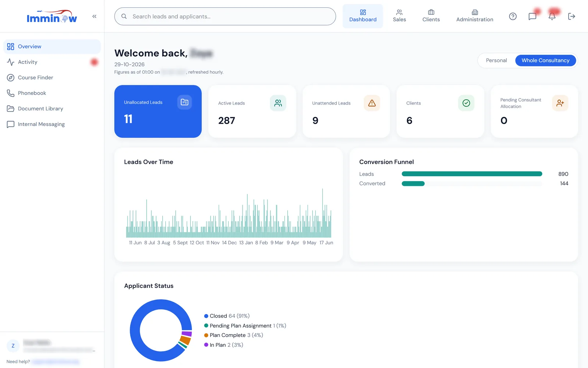Click the search leads and applicants field
588x368 pixels.
click(225, 17)
